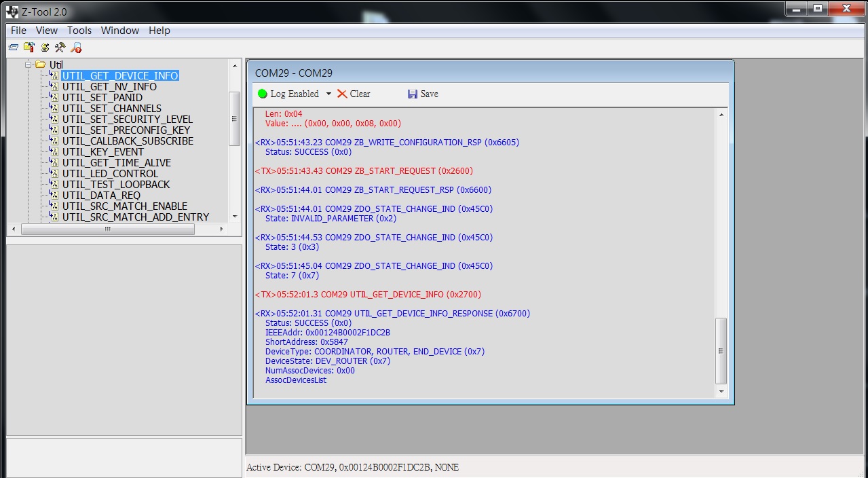This screenshot has height=478, width=868.
Task: Select UTIL_SET_PRECONFIG_KEY command
Action: [x=126, y=130]
